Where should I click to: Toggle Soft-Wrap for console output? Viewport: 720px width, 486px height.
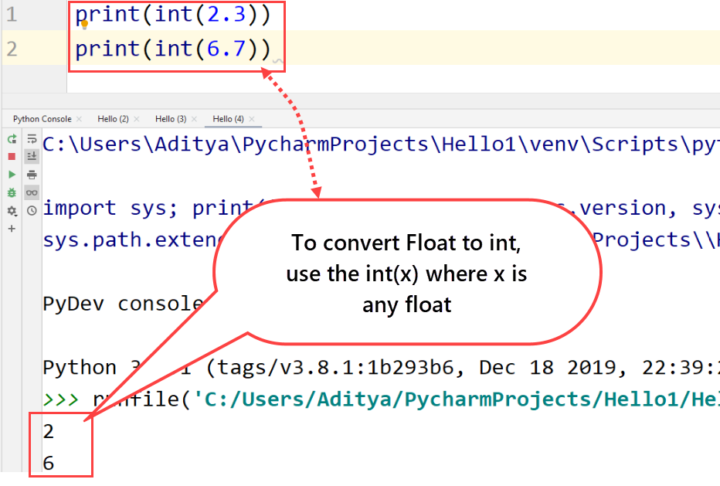[32, 139]
